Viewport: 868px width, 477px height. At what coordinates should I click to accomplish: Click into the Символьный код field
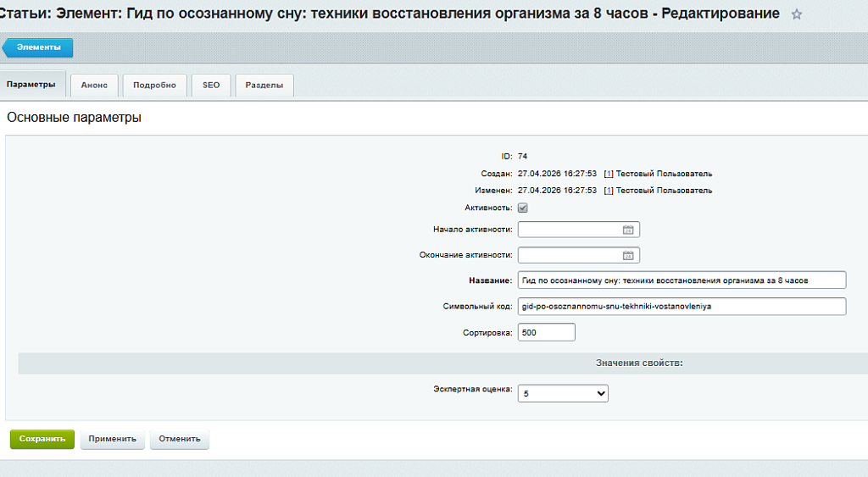click(682, 306)
